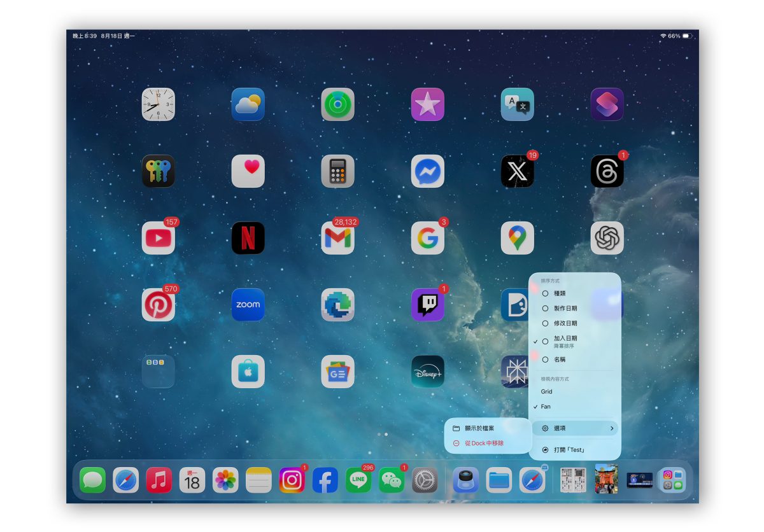Open the document thumbnail in Dock
The image size is (764, 532).
coord(573,480)
